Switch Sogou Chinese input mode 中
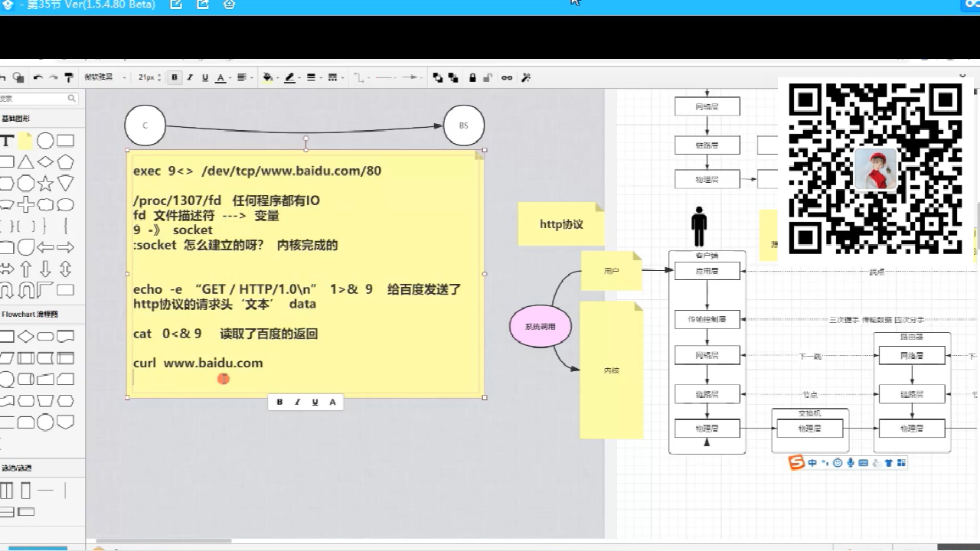980x551 pixels. (x=812, y=462)
